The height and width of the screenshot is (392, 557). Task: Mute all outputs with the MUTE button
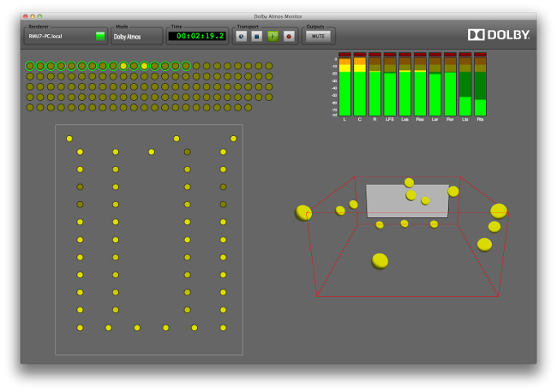pyautogui.click(x=318, y=36)
